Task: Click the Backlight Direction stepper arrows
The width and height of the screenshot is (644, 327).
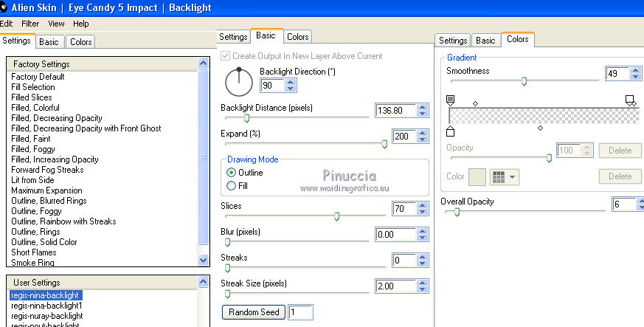Action: [x=291, y=85]
